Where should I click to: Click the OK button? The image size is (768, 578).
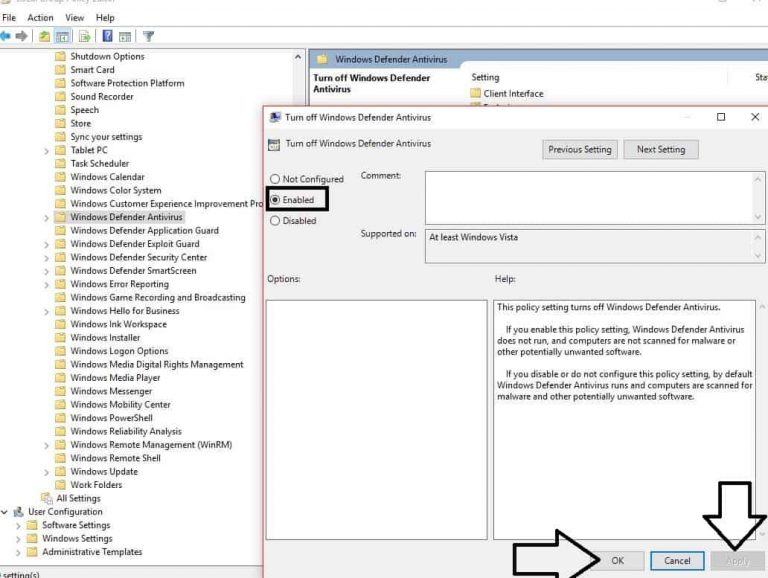pyautogui.click(x=617, y=560)
